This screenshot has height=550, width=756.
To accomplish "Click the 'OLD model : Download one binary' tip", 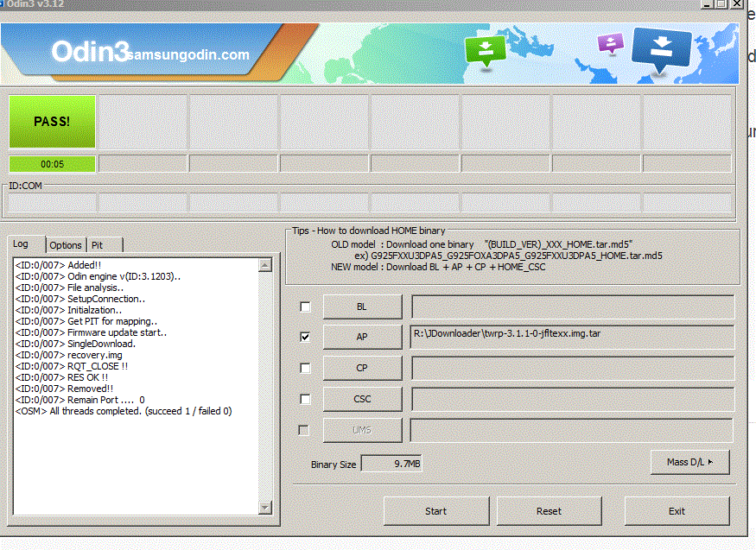I will coord(403,244).
